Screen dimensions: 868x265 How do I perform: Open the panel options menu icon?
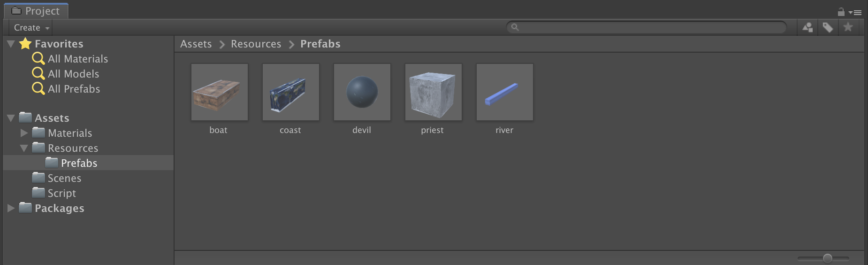855,13
